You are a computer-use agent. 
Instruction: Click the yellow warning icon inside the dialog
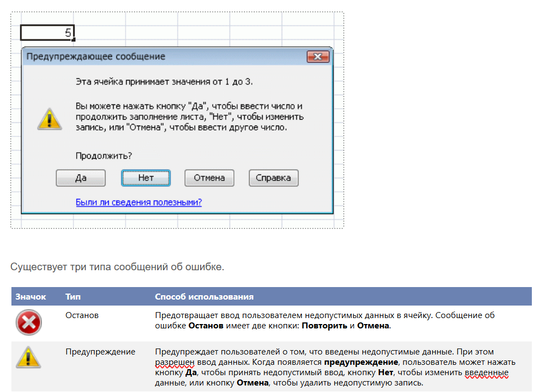tap(49, 119)
